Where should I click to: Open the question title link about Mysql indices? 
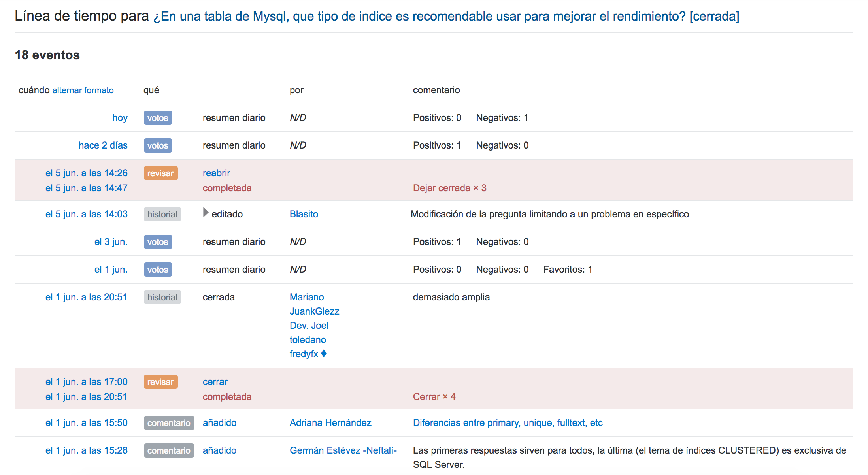[446, 16]
